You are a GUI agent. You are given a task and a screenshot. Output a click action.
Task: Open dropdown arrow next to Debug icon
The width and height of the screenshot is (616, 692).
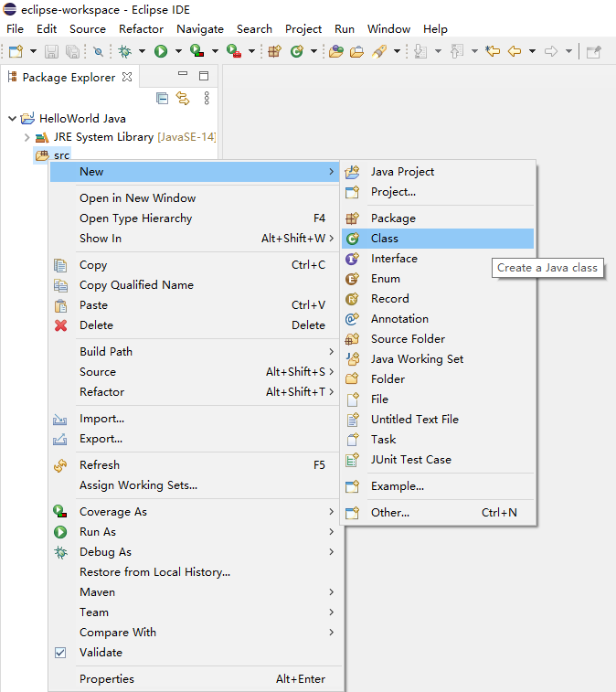142,51
